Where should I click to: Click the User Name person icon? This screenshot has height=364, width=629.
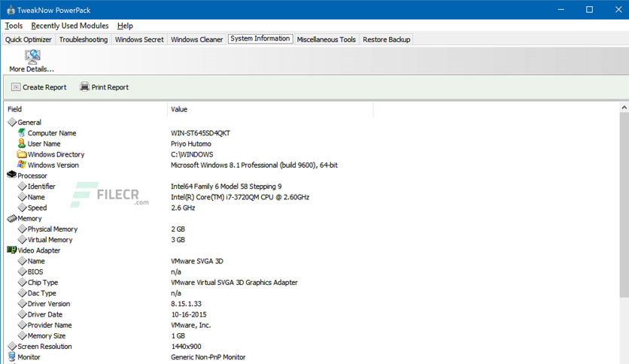(x=22, y=143)
